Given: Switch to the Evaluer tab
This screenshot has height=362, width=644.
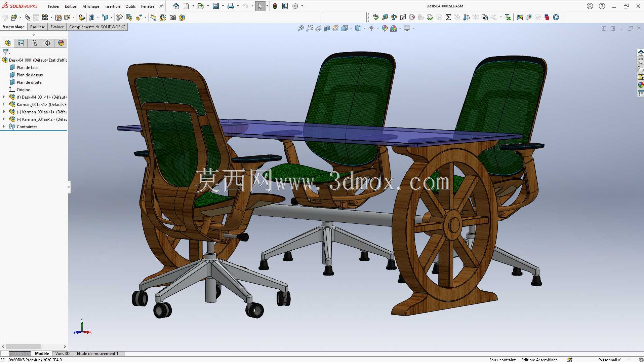Looking at the screenshot, I should pos(57,27).
